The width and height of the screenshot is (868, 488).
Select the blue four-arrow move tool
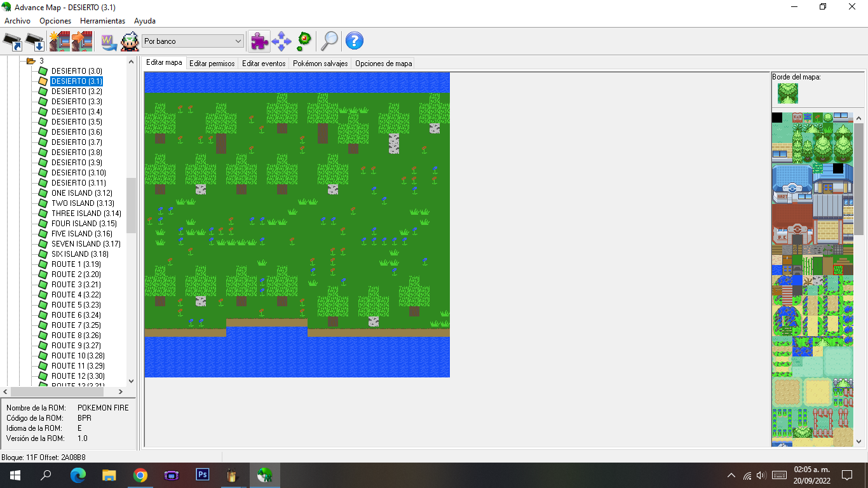pyautogui.click(x=281, y=41)
